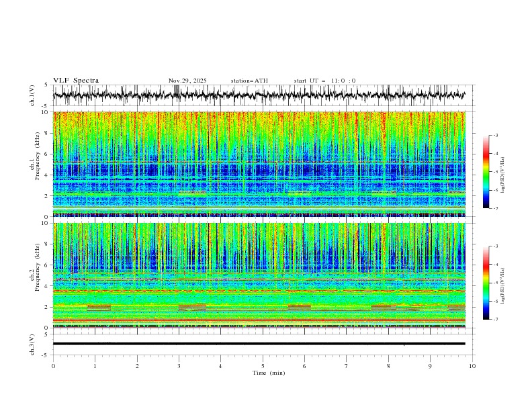Click inside the ch.2 spectrogram panel
The image size is (532, 411).
click(262, 275)
